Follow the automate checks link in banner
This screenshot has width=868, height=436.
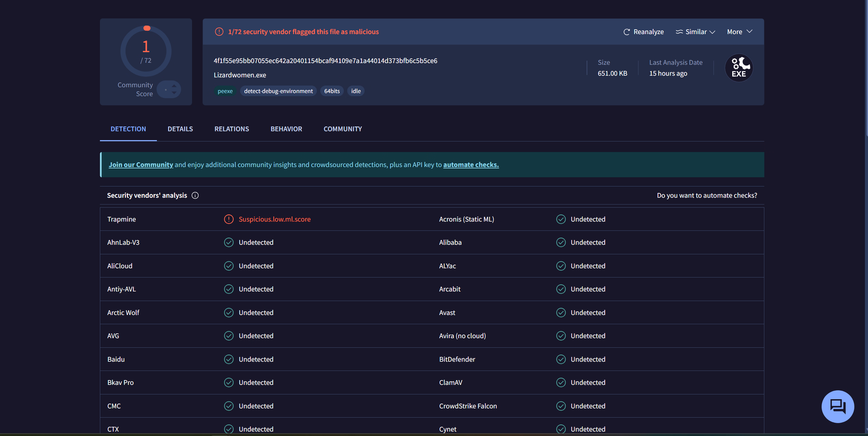(471, 165)
